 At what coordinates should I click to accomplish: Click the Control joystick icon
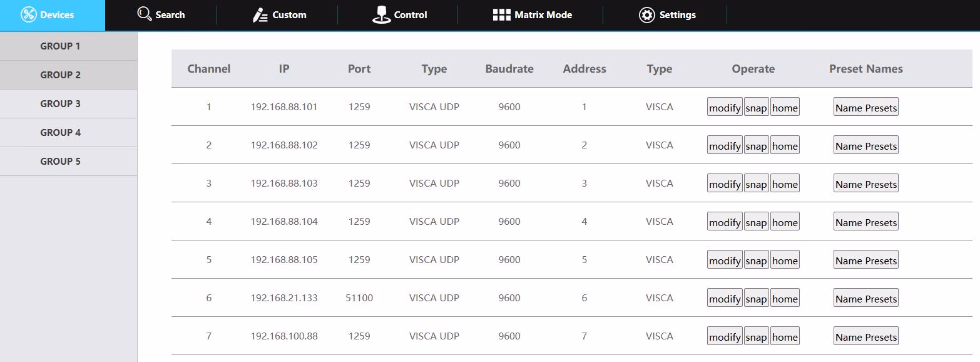pyautogui.click(x=381, y=15)
